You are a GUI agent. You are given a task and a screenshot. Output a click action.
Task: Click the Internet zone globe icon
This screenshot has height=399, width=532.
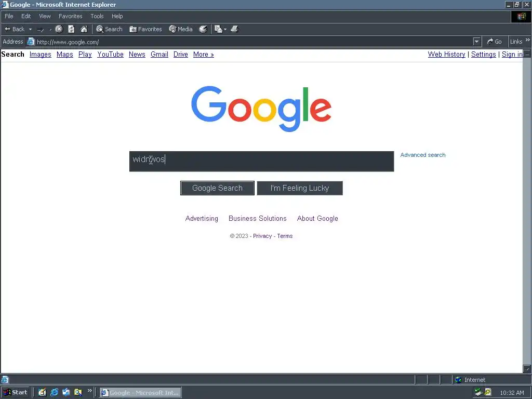tap(458, 380)
